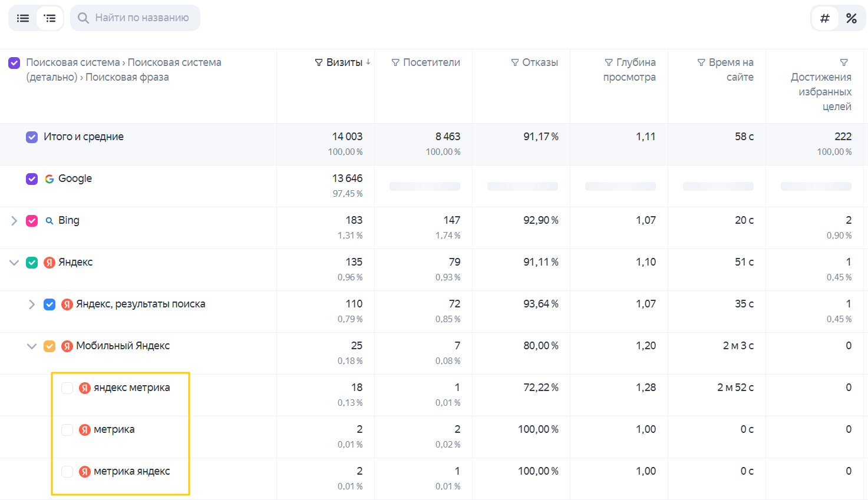Collapse the Мобильный Яндекс row
Screen dimensions: 868x500
tap(32, 346)
